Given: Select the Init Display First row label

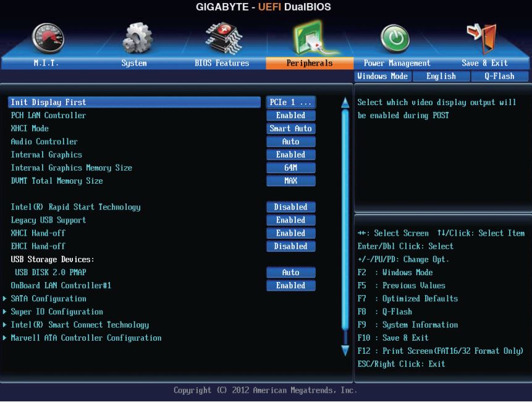Looking at the screenshot, I should coord(48,102).
